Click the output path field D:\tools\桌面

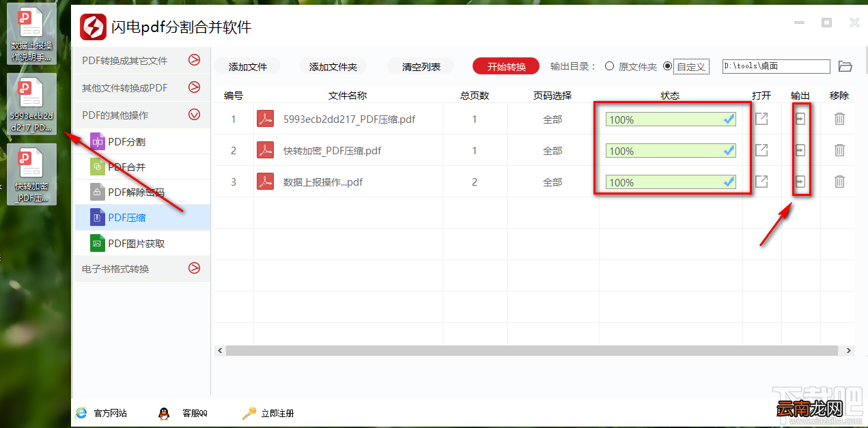pos(776,66)
